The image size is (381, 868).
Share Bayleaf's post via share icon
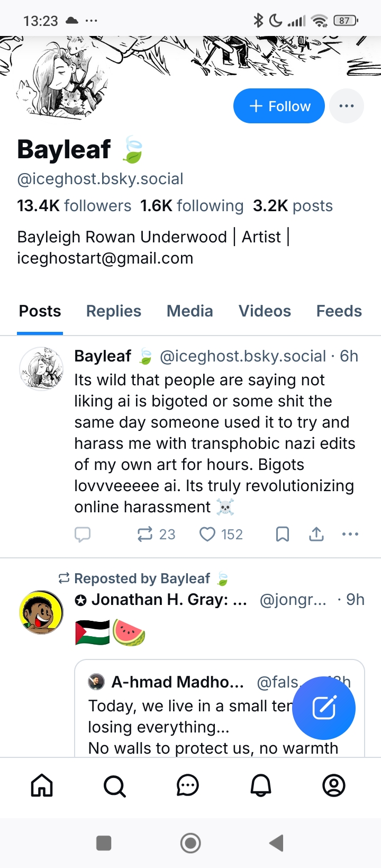[316, 535]
